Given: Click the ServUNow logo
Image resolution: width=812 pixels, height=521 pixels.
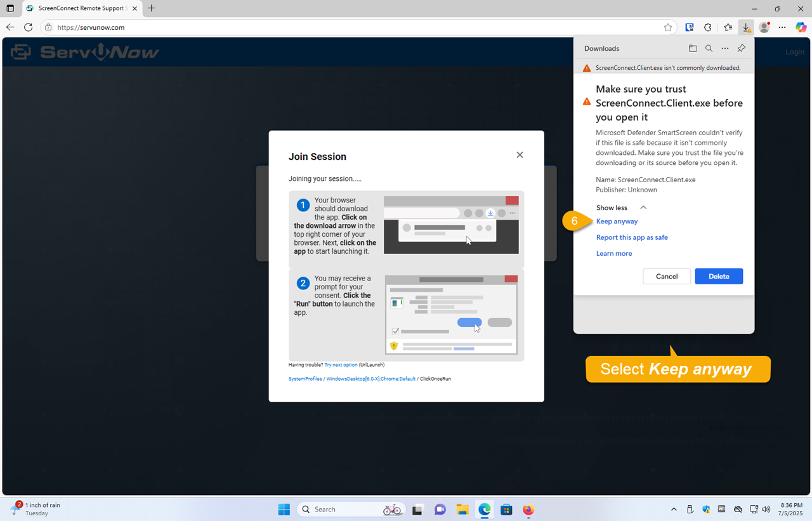Looking at the screenshot, I should (85, 52).
